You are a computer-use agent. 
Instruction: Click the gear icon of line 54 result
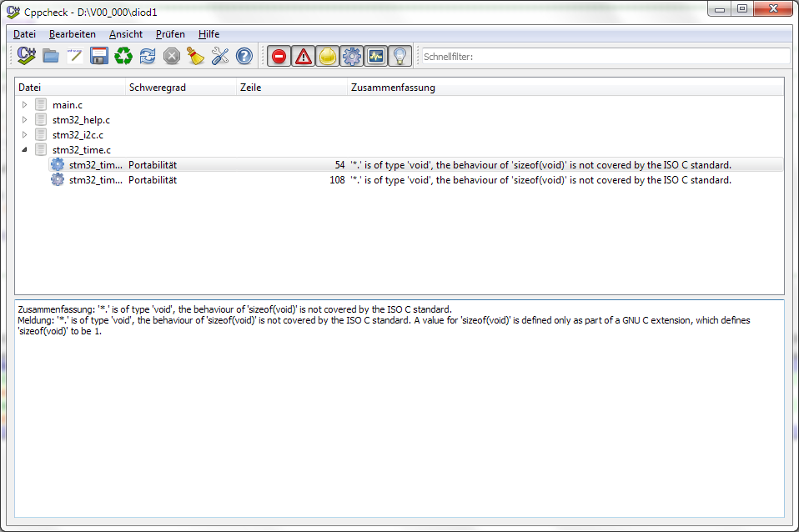point(58,164)
